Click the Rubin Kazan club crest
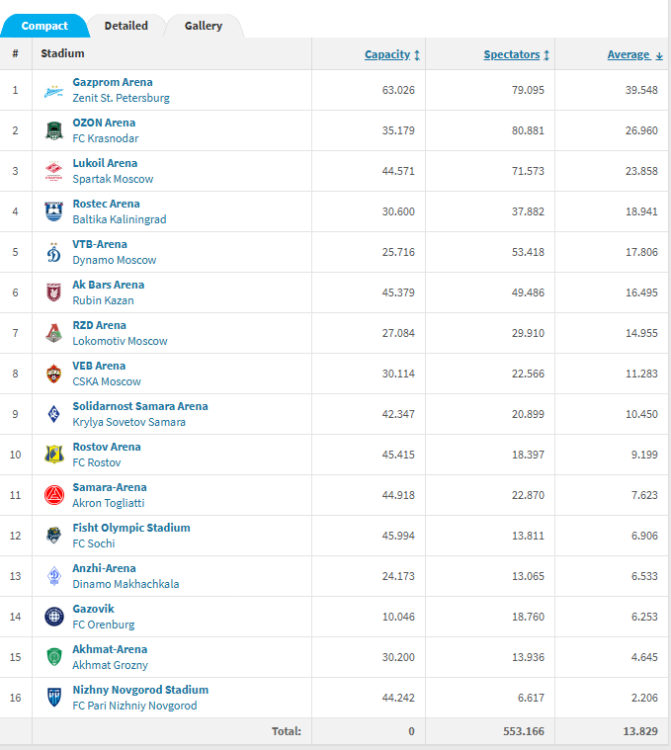Viewport: 671px width, 750px height. [x=53, y=293]
